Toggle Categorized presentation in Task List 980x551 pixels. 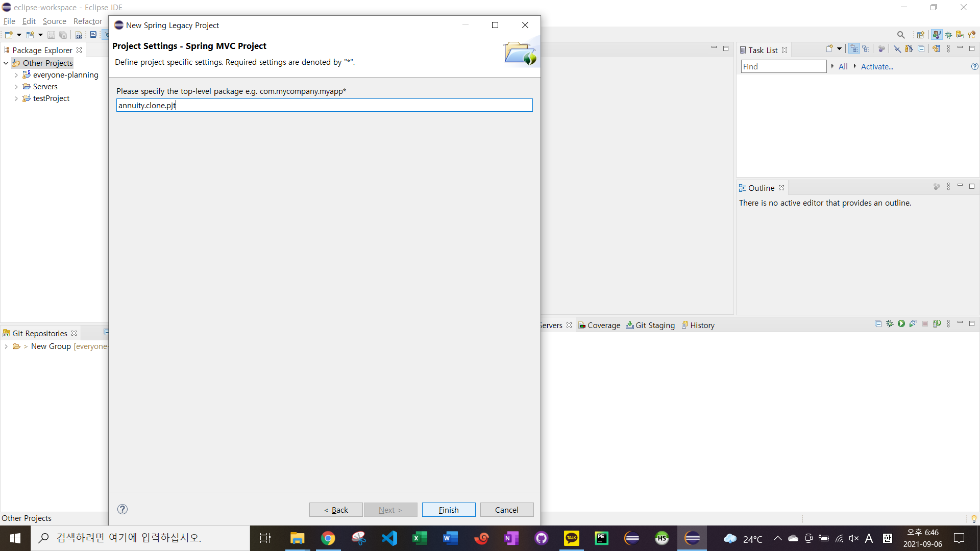854,49
